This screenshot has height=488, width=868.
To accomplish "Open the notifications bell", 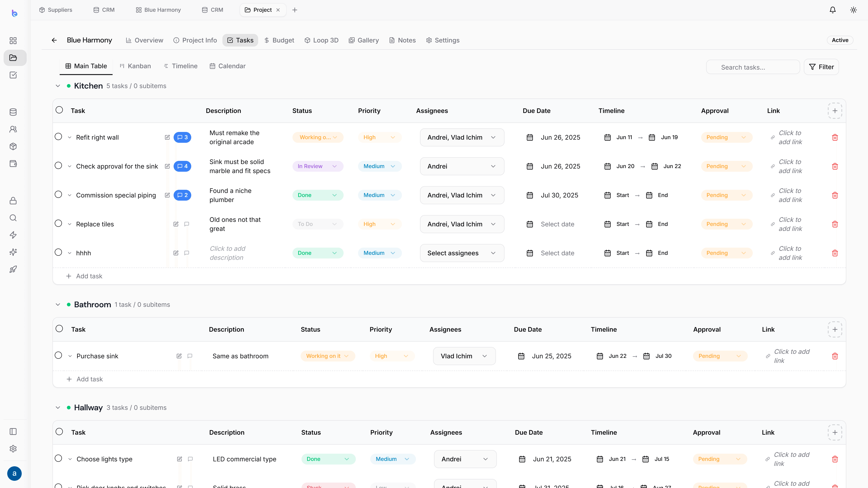I will (832, 10).
